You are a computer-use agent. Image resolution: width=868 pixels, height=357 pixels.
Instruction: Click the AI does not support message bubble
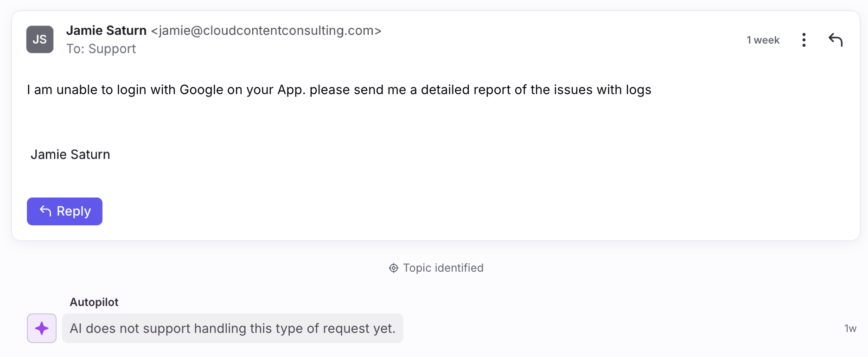(x=232, y=328)
